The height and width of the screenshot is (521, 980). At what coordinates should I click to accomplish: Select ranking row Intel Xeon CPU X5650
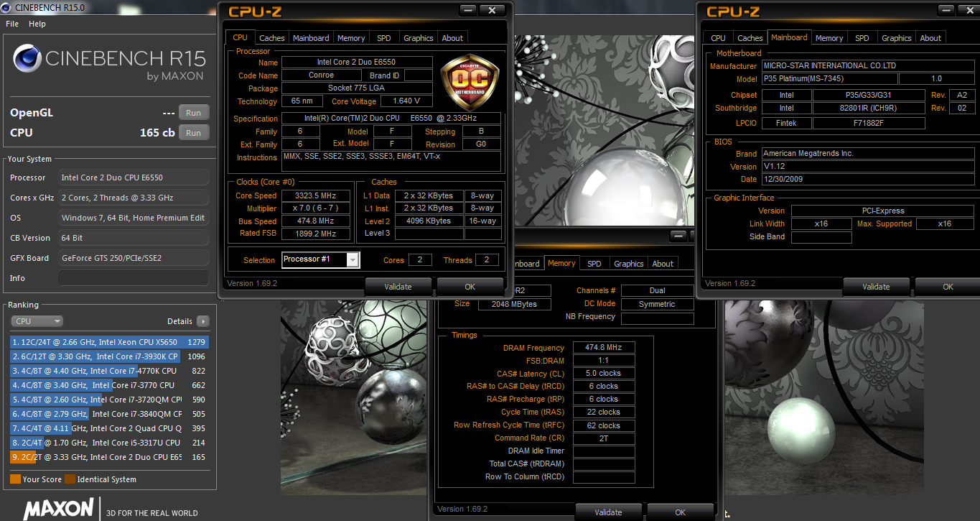tap(109, 342)
